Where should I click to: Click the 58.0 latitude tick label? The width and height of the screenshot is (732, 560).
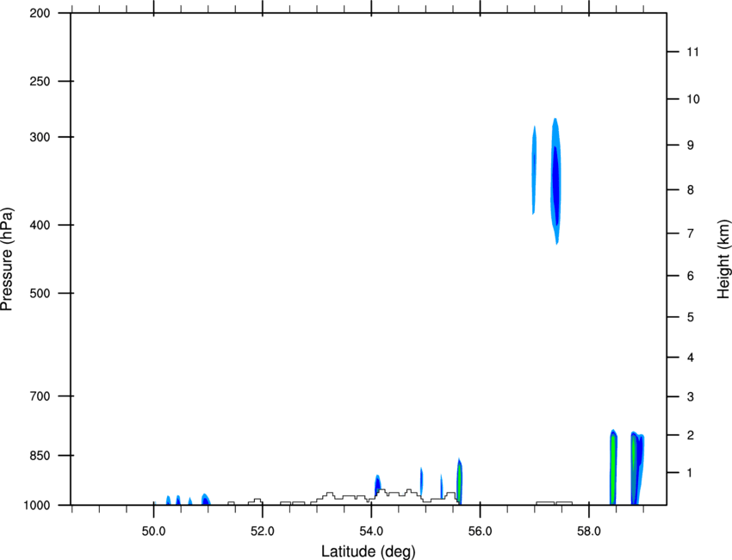coord(589,532)
